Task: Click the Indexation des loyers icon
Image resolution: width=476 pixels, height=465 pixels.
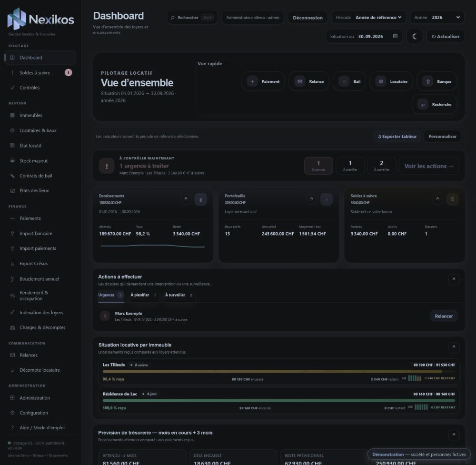Action: pos(12,312)
